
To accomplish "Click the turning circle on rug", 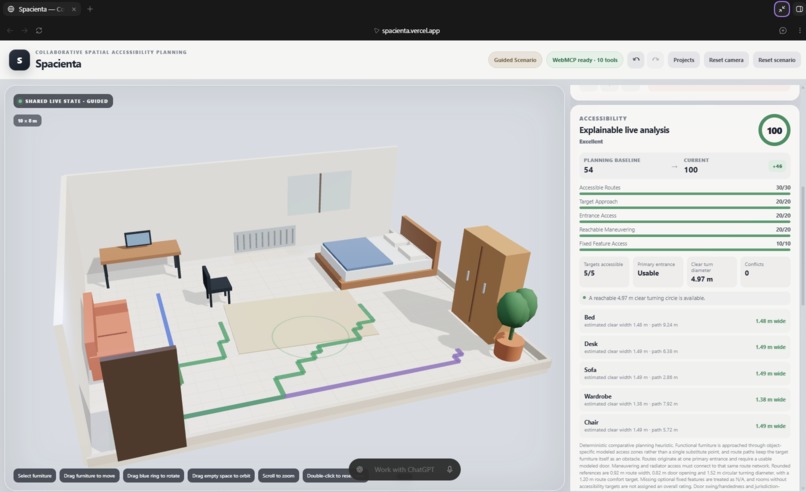I will click(x=310, y=336).
